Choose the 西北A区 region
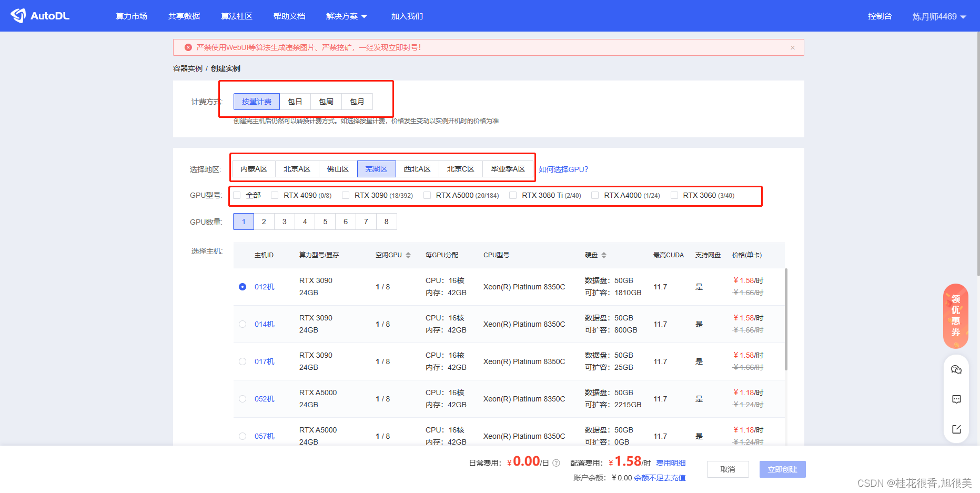The image size is (980, 493). tap(417, 169)
